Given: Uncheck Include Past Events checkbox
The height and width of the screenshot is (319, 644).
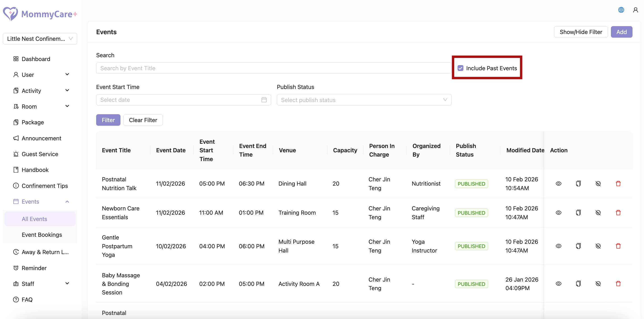Looking at the screenshot, I should click(x=460, y=68).
